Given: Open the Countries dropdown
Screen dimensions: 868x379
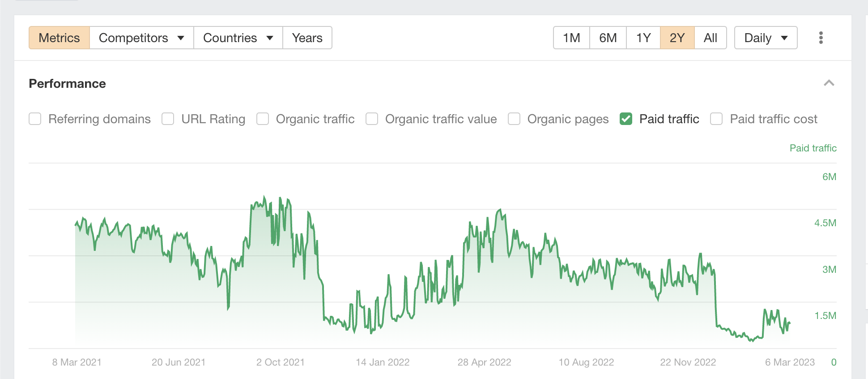Looking at the screenshot, I should (238, 38).
